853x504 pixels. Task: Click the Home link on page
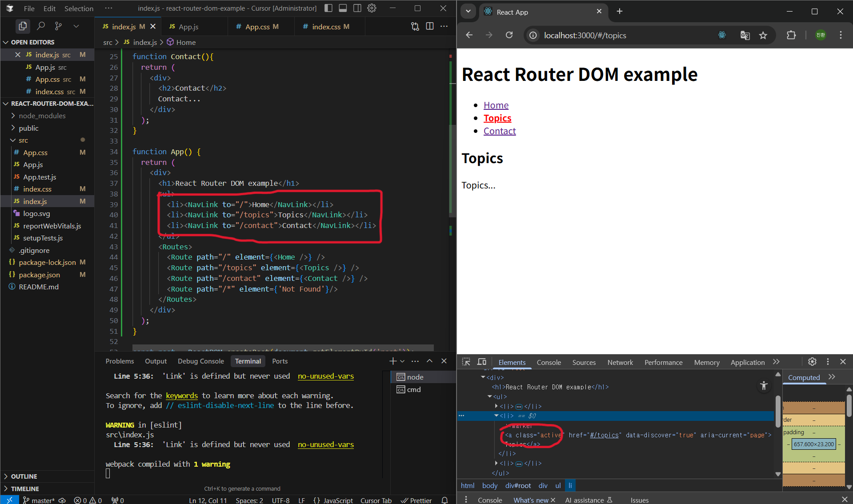click(x=496, y=105)
